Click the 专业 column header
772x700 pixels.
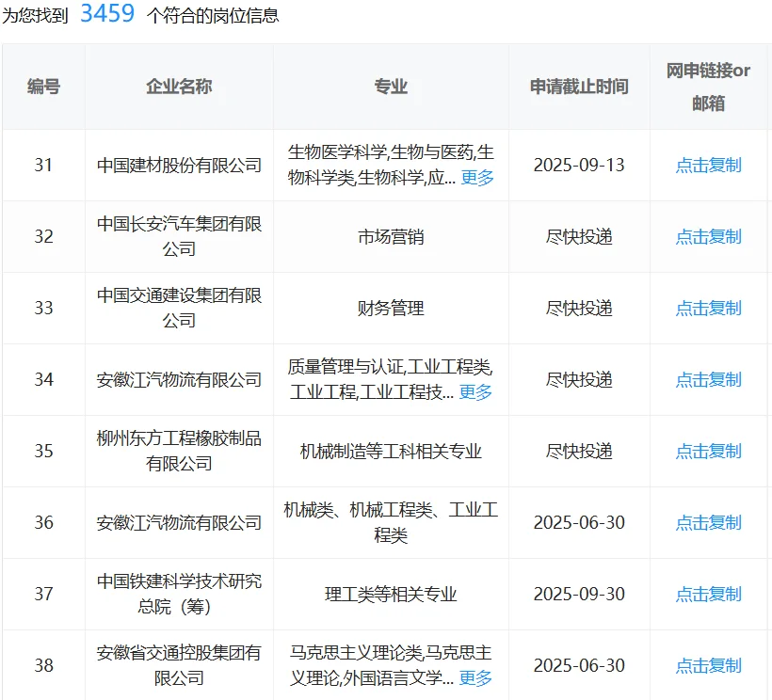click(391, 87)
